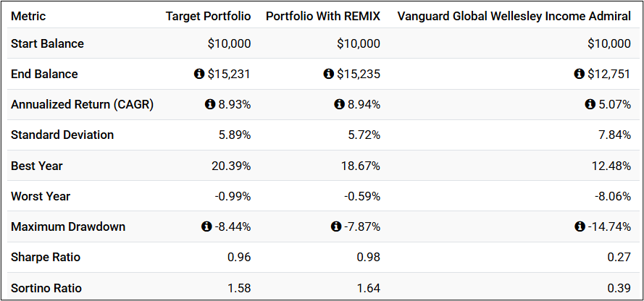Click info icon next to 8.94% CAGR
The image size is (644, 301).
tap(339, 105)
